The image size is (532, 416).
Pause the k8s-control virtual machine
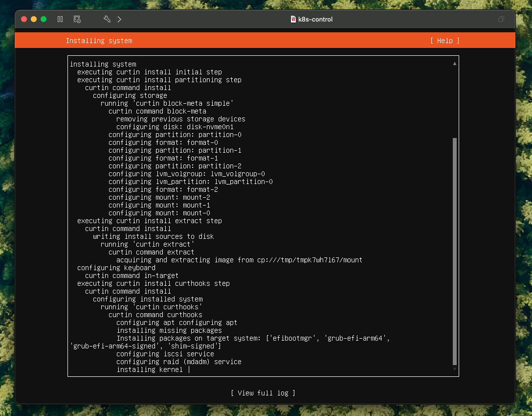point(60,19)
